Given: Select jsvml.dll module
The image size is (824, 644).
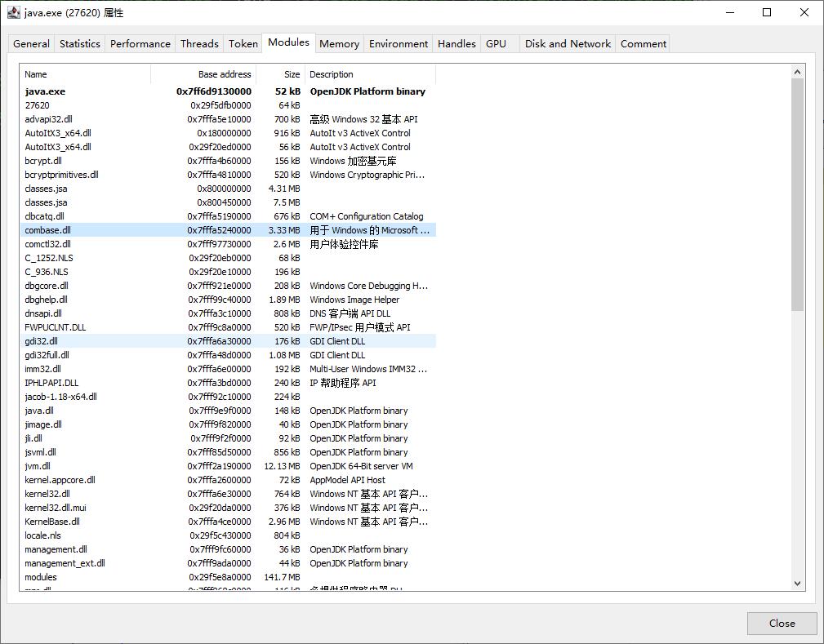Looking at the screenshot, I should (x=228, y=452).
